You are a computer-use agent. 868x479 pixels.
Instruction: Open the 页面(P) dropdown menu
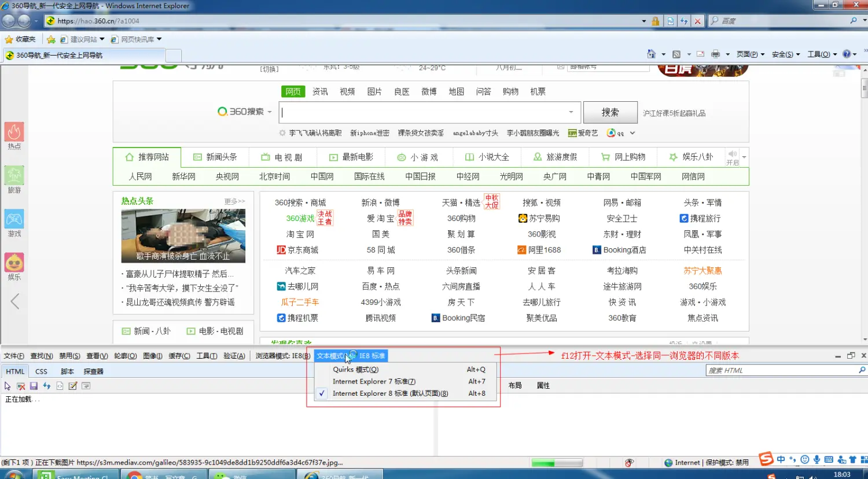(751, 54)
